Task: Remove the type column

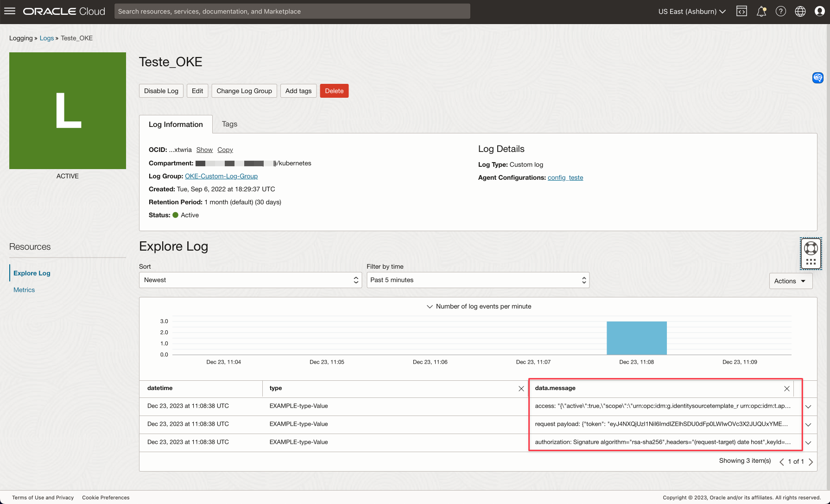Action: (x=521, y=389)
